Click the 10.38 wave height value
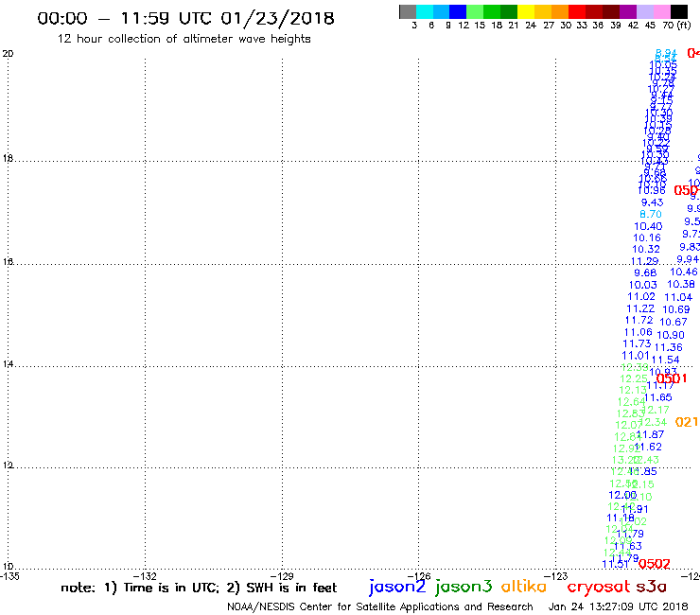This screenshot has width=700, height=615. pos(681,284)
